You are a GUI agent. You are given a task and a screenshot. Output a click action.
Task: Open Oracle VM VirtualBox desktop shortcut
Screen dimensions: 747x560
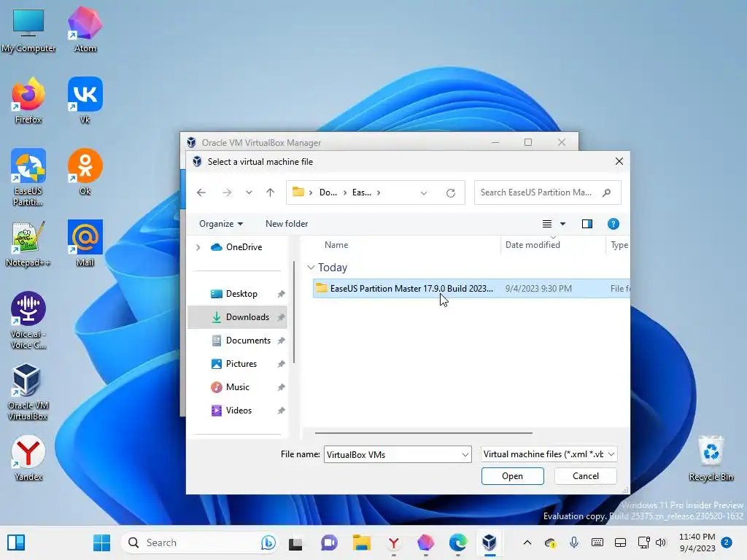tap(28, 392)
